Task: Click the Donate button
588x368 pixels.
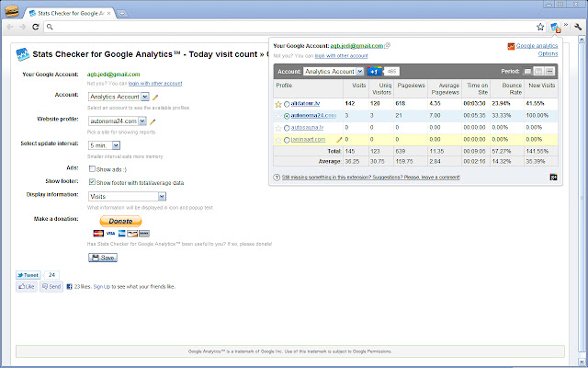Action: coord(120,221)
